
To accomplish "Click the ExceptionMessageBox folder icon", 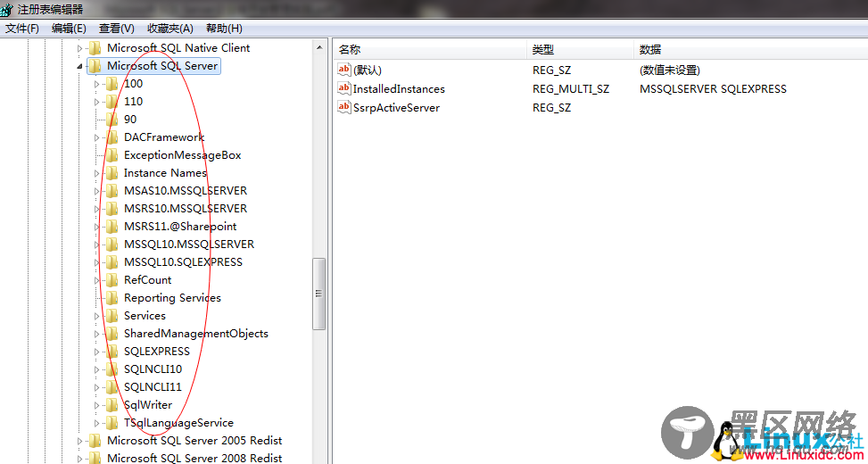I will [112, 155].
